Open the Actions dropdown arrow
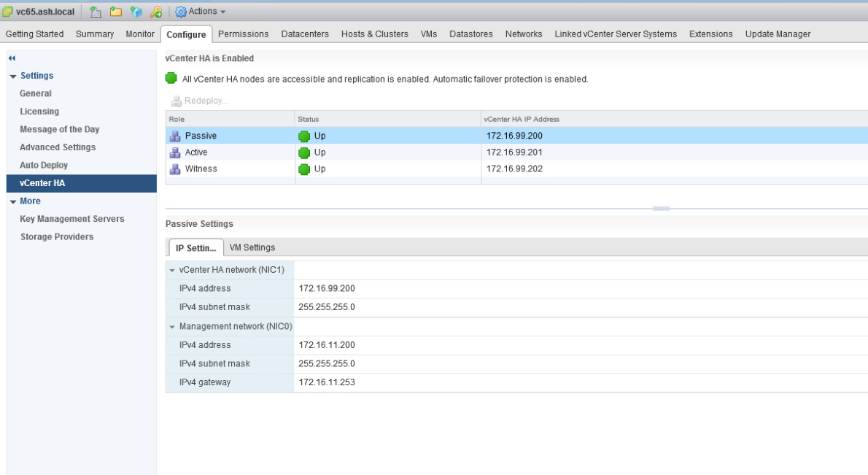Image resolution: width=868 pixels, height=475 pixels. click(x=223, y=12)
